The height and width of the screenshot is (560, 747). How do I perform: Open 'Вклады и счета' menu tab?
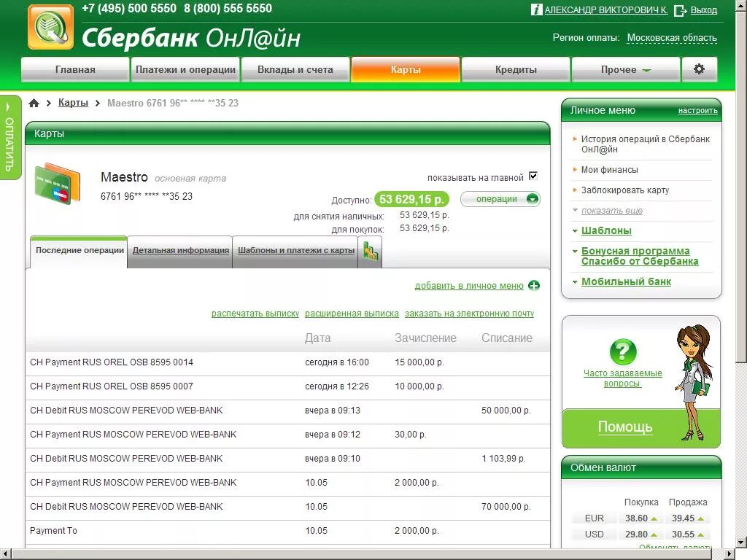point(295,69)
